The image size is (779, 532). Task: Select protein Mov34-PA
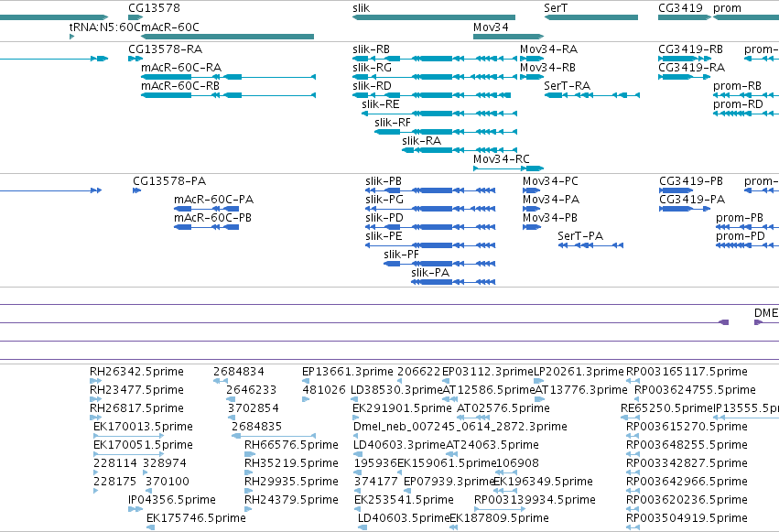(531, 209)
